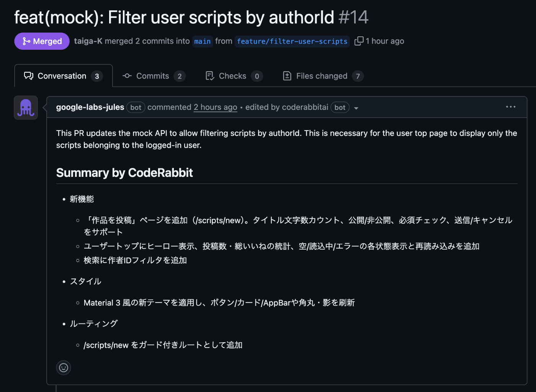Copy the head branch name icon
536x392 pixels.
pyautogui.click(x=359, y=41)
